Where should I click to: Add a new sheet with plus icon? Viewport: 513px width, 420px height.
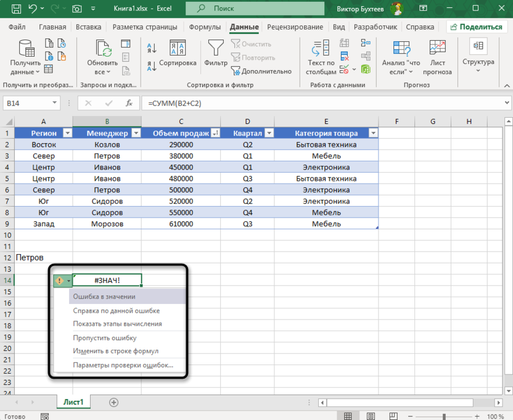(113, 402)
